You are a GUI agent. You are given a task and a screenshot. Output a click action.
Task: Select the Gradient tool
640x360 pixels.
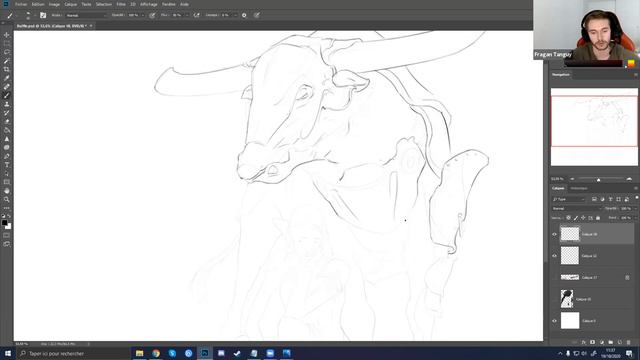7,130
